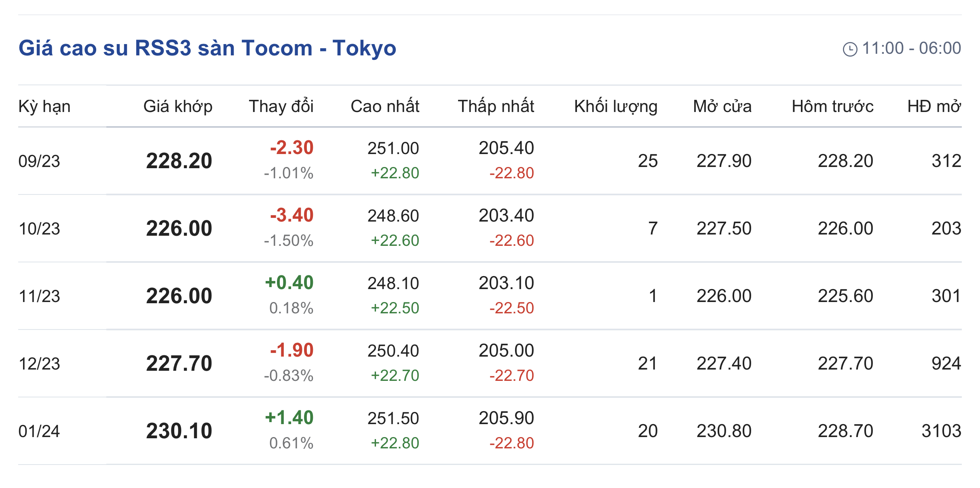Select the 10/23 contract term
This screenshot has height=488, width=980.
coord(39,229)
